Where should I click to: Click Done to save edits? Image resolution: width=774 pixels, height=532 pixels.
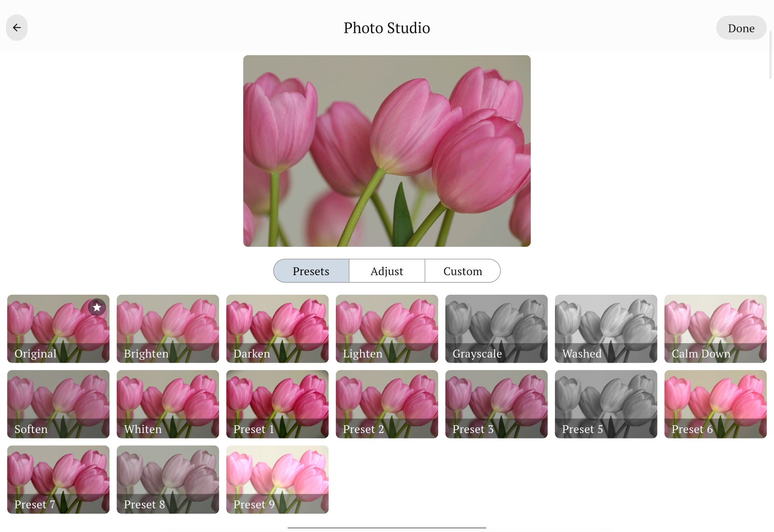point(741,27)
